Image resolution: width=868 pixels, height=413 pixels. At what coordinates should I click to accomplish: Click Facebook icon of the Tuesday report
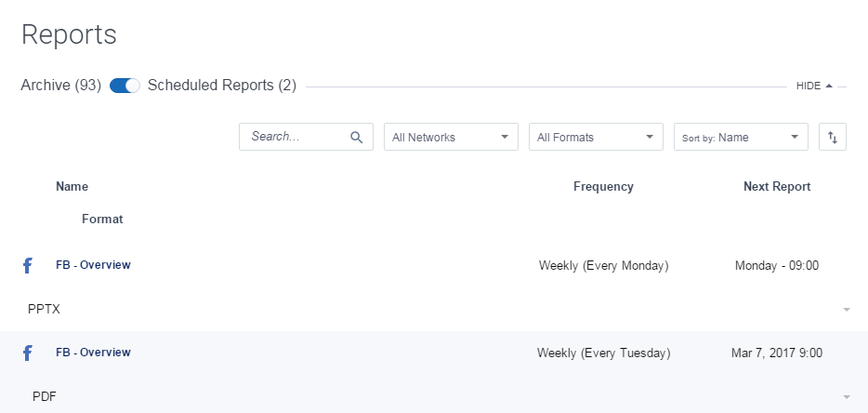pyautogui.click(x=28, y=353)
